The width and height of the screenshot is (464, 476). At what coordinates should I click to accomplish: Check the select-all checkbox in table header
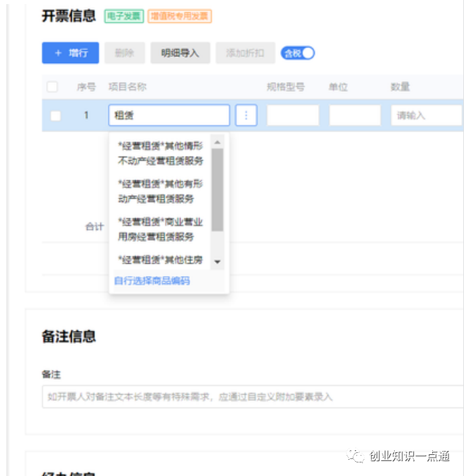[x=52, y=87]
